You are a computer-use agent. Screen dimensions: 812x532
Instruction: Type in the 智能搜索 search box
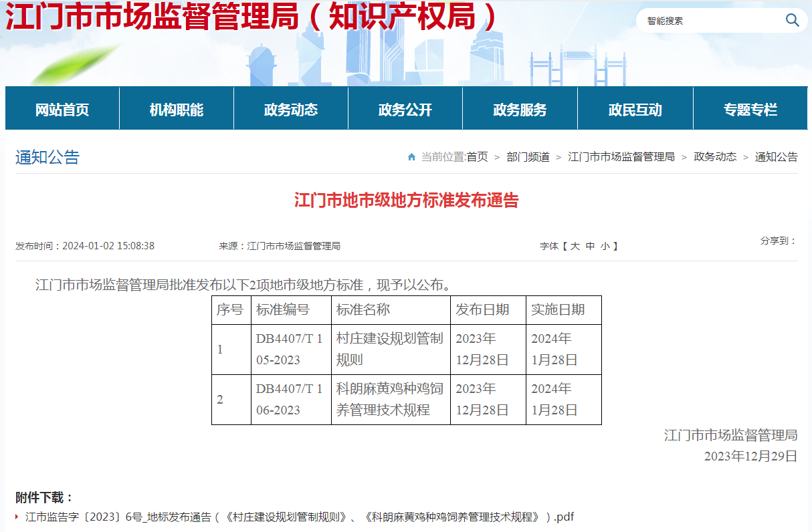coord(709,21)
